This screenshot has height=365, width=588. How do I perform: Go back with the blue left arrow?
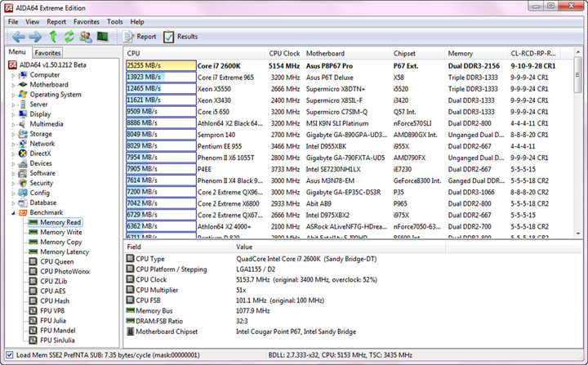pyautogui.click(x=19, y=37)
